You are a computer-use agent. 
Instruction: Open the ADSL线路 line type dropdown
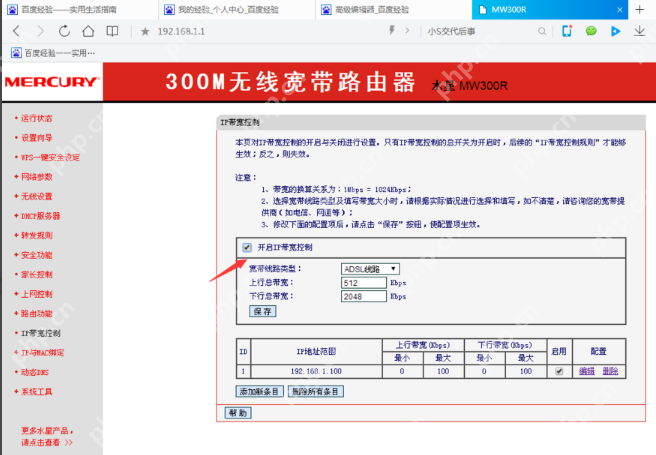[x=370, y=269]
